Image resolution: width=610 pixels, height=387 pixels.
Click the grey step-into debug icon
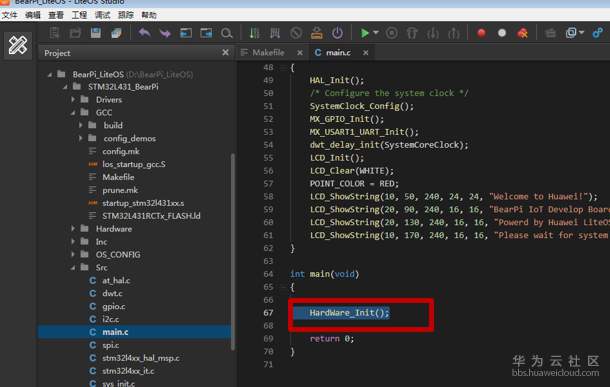433,33
